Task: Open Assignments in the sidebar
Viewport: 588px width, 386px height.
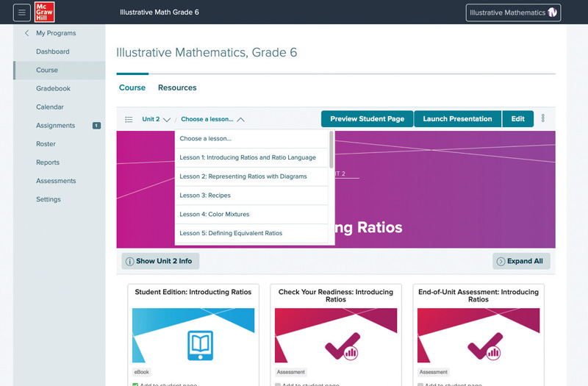Action: (x=60, y=125)
